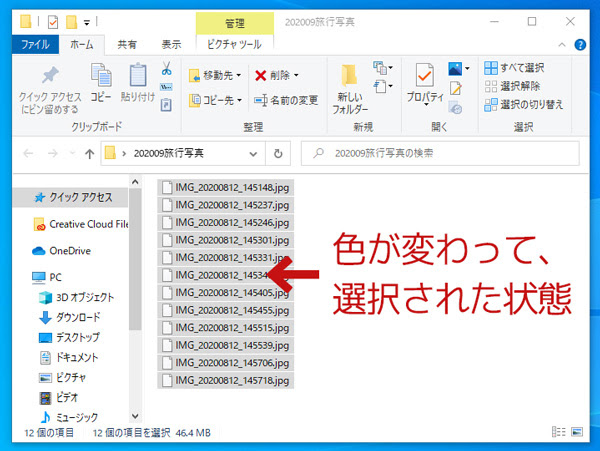Open 3D オブジェクト in the sidebar

point(77,297)
